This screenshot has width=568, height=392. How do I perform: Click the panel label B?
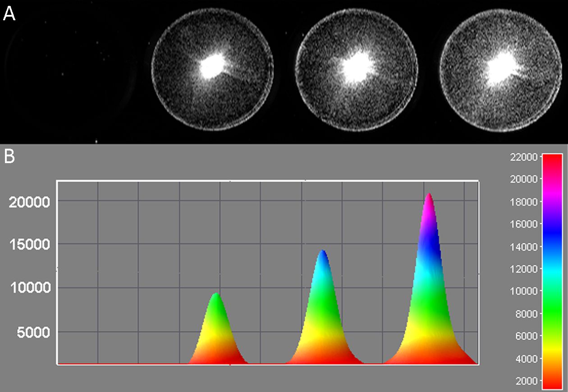(x=9, y=155)
